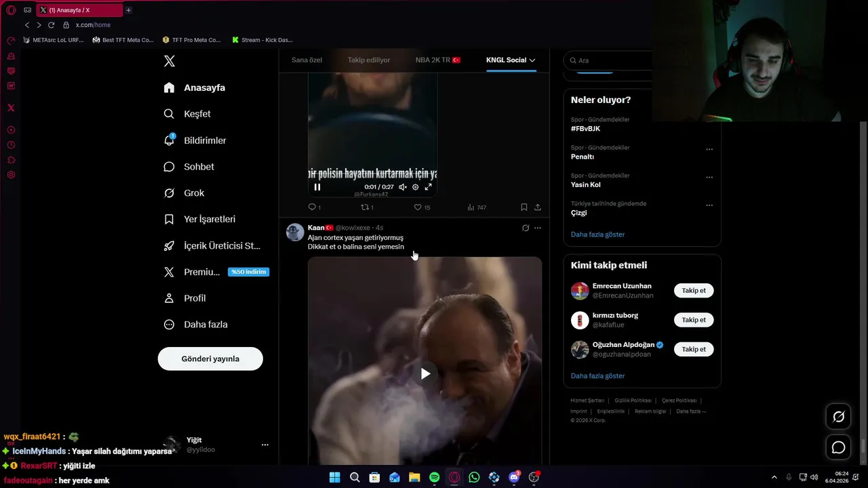
Task: Open account options next to Yiğit
Action: 264,445
